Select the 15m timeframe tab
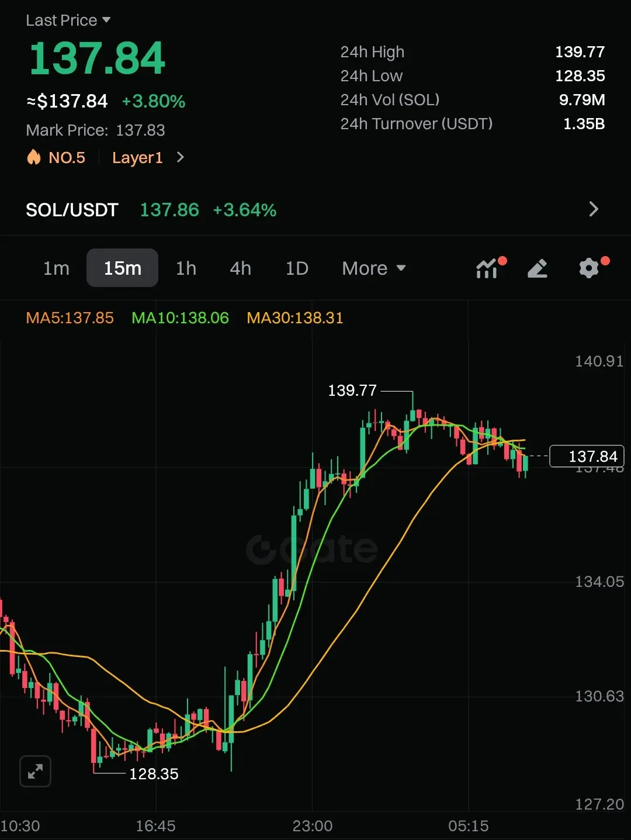 [x=122, y=268]
